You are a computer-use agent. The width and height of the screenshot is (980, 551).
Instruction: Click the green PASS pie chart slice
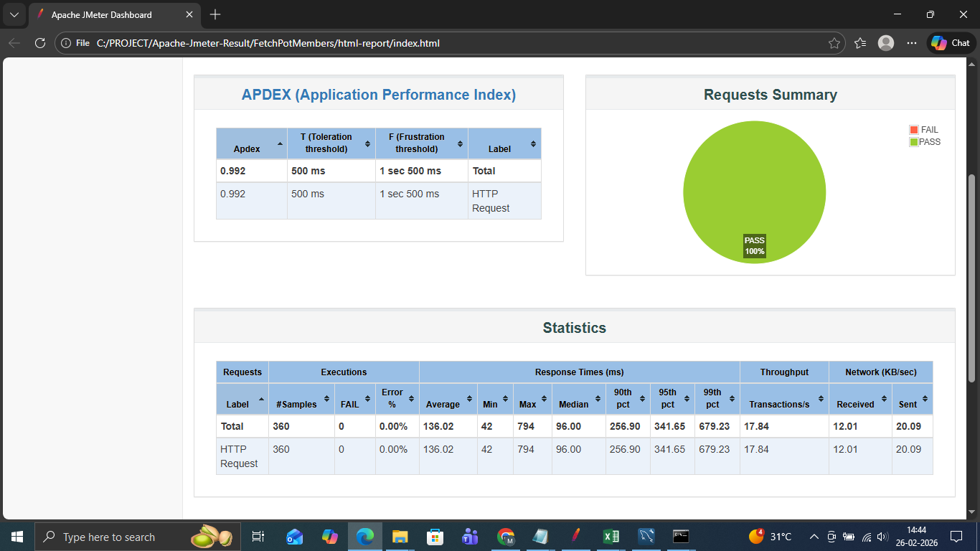pyautogui.click(x=754, y=179)
